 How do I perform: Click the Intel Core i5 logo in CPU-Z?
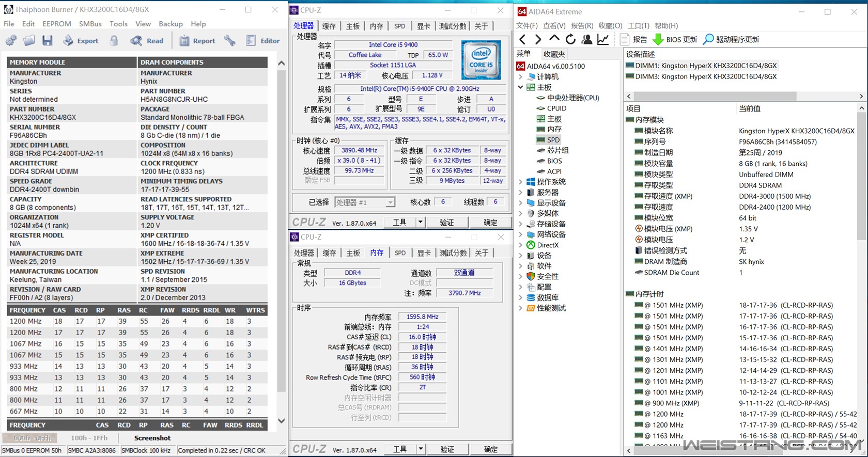tap(481, 59)
